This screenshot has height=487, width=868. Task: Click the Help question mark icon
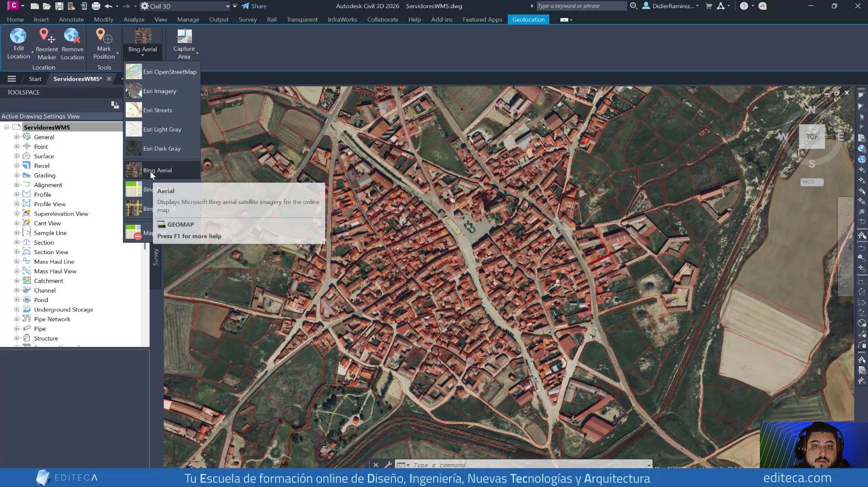pos(744,6)
